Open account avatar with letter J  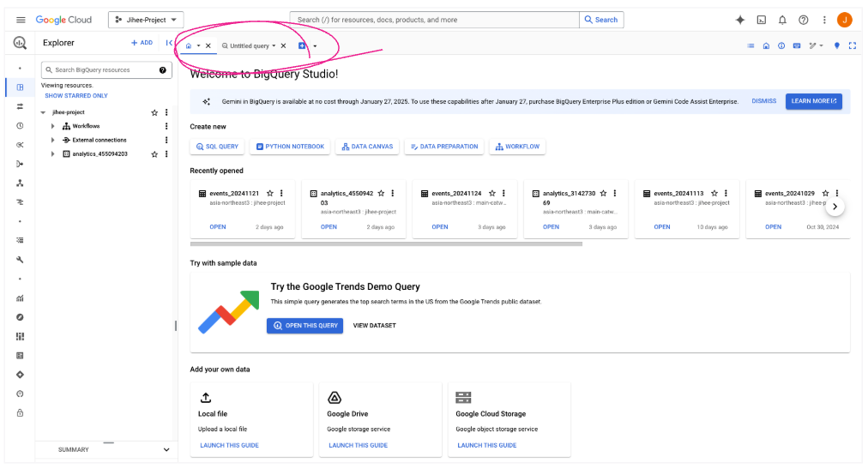844,20
